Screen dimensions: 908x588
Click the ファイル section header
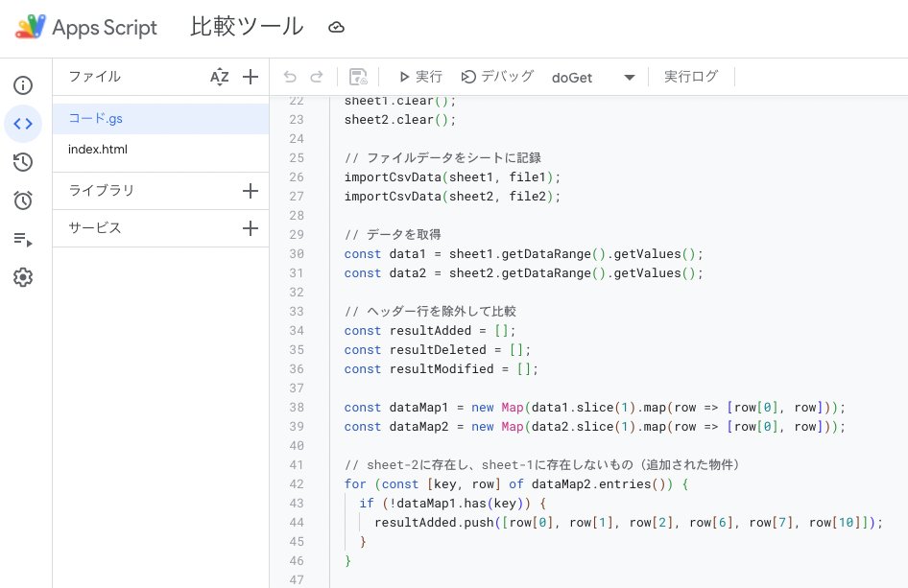[94, 77]
